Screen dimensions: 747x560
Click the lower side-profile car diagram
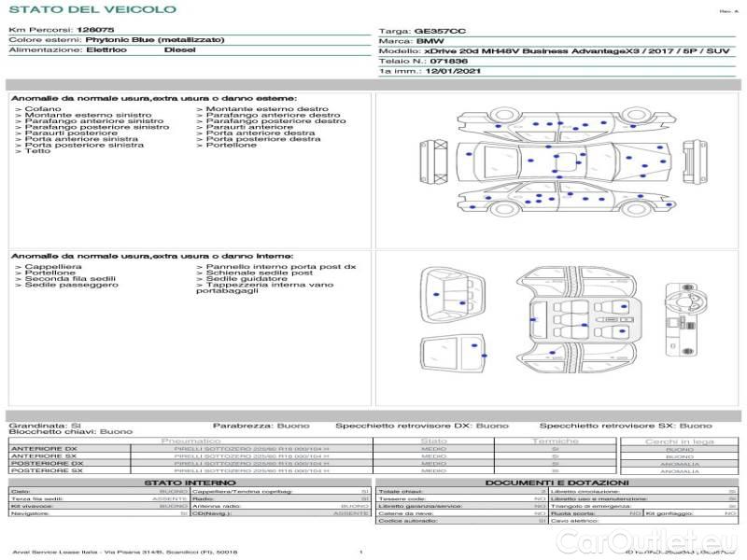[x=560, y=199]
